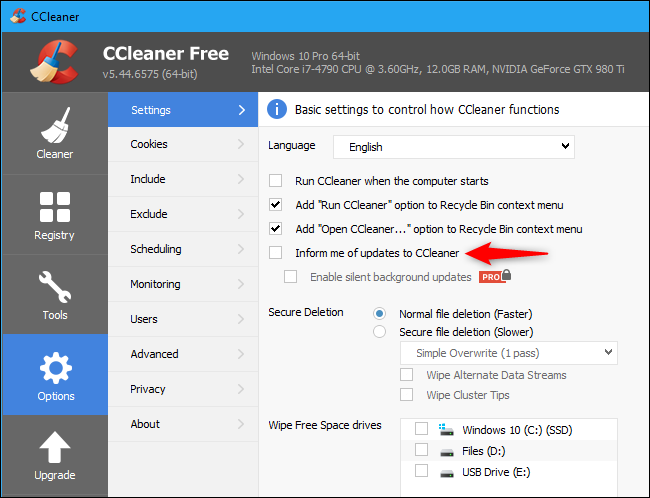Open the Tools wrench icon
This screenshot has width=650, height=498.
pyautogui.click(x=55, y=287)
